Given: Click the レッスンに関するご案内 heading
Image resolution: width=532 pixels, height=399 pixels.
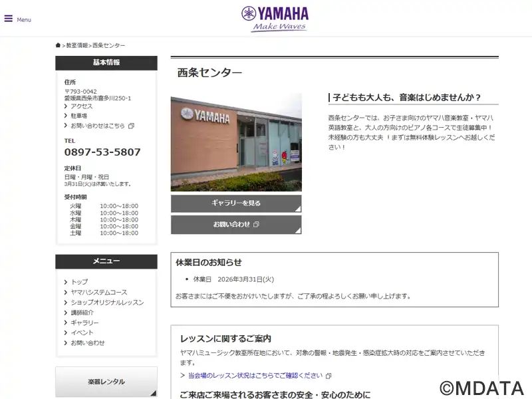Looking at the screenshot, I should tap(225, 338).
